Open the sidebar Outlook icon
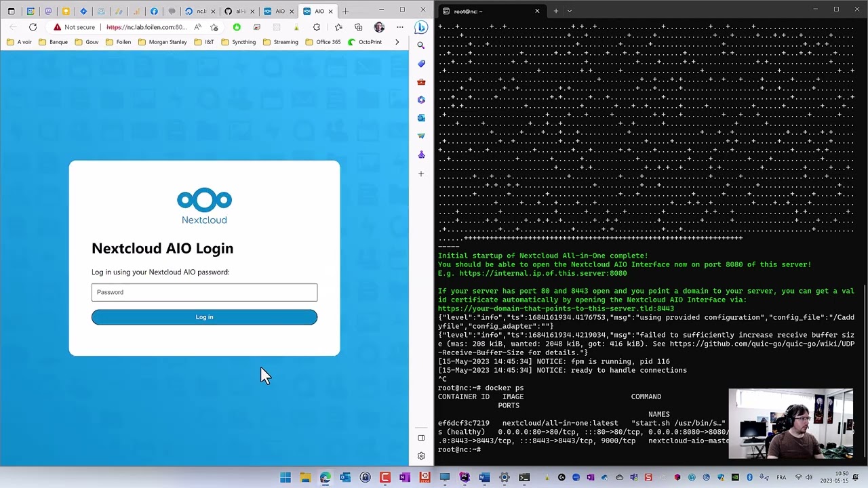The width and height of the screenshot is (868, 488). pos(421,118)
